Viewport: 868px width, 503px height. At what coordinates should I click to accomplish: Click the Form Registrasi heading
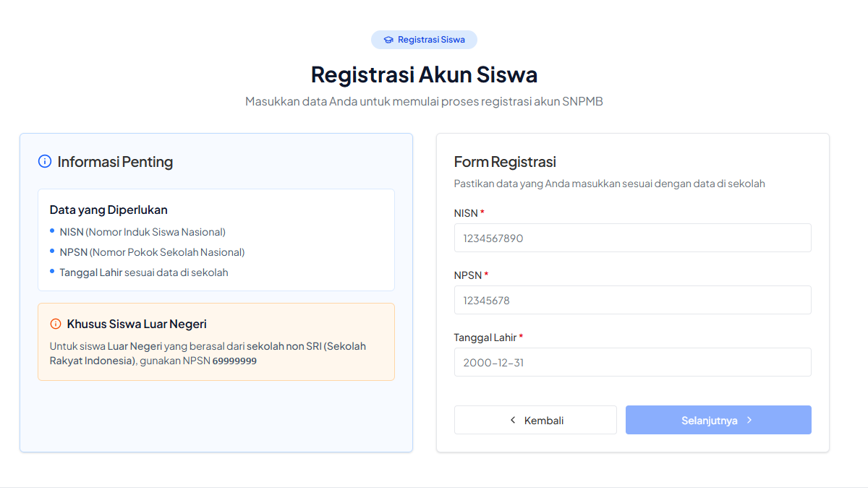click(505, 162)
